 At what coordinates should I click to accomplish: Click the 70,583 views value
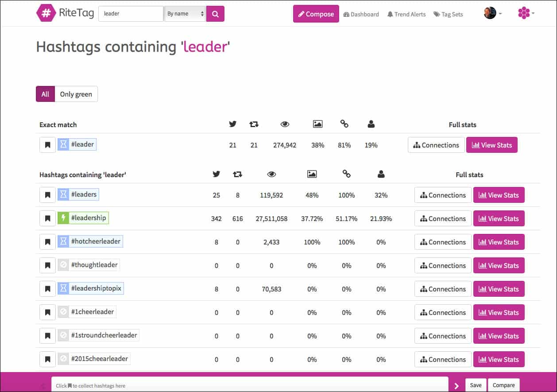point(271,289)
